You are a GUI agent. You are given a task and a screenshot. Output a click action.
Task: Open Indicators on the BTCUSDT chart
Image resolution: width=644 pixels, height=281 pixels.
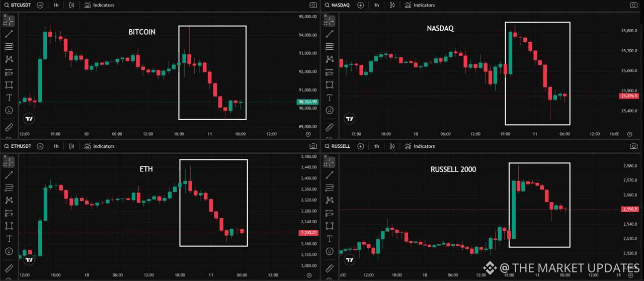point(99,5)
